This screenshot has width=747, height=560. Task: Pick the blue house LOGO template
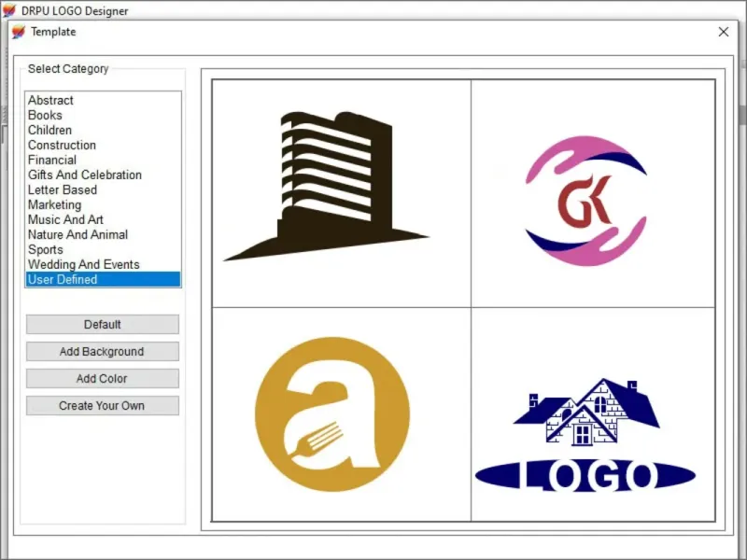point(593,414)
